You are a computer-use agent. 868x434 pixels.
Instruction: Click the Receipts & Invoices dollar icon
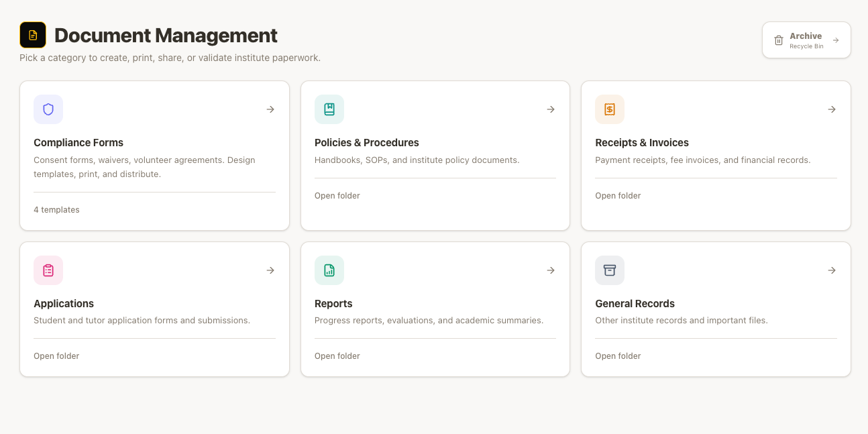[x=610, y=109]
